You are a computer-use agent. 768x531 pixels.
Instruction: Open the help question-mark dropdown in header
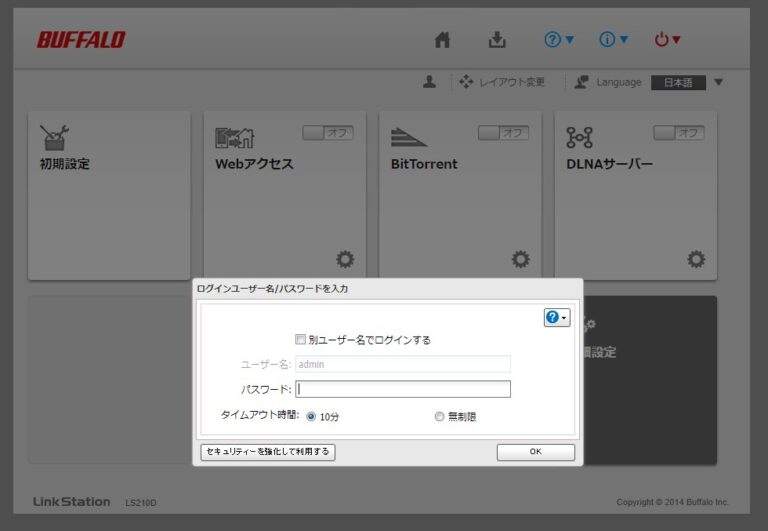[559, 40]
